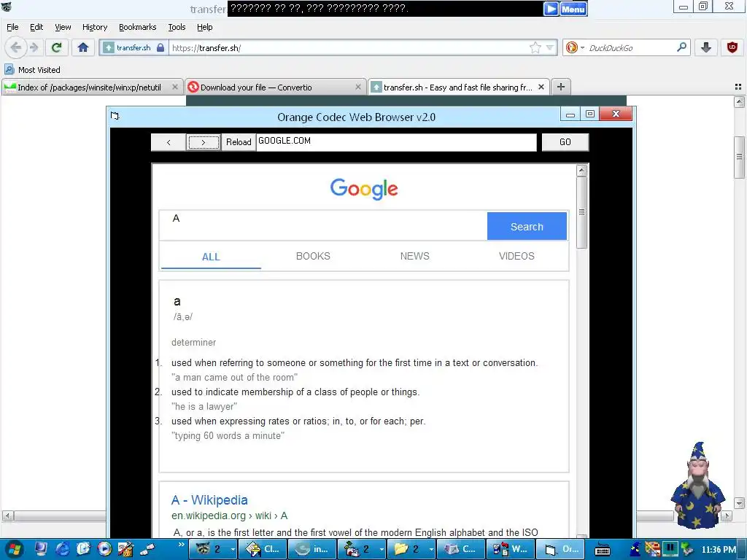Bookmark this page with the star icon
This screenshot has width=747, height=560.
tap(535, 47)
